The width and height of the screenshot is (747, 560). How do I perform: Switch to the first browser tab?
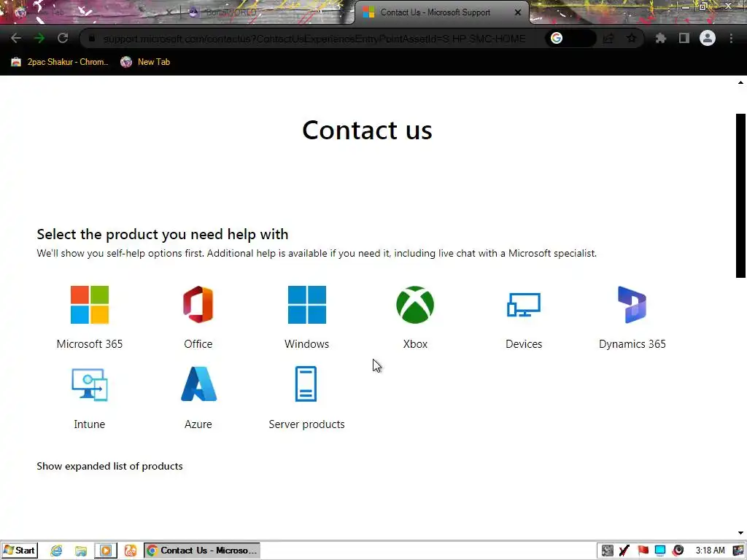click(x=90, y=12)
